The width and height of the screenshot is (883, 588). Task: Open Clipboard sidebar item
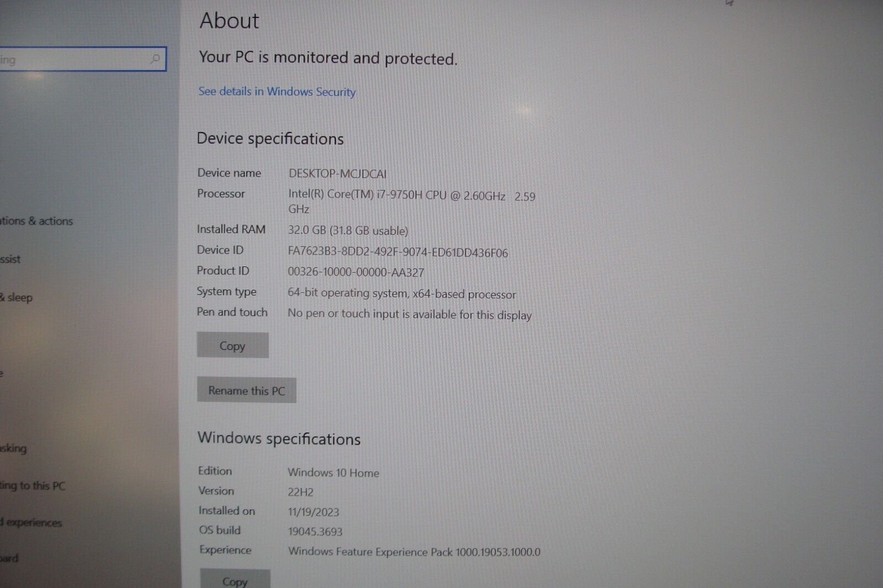click(x=9, y=558)
